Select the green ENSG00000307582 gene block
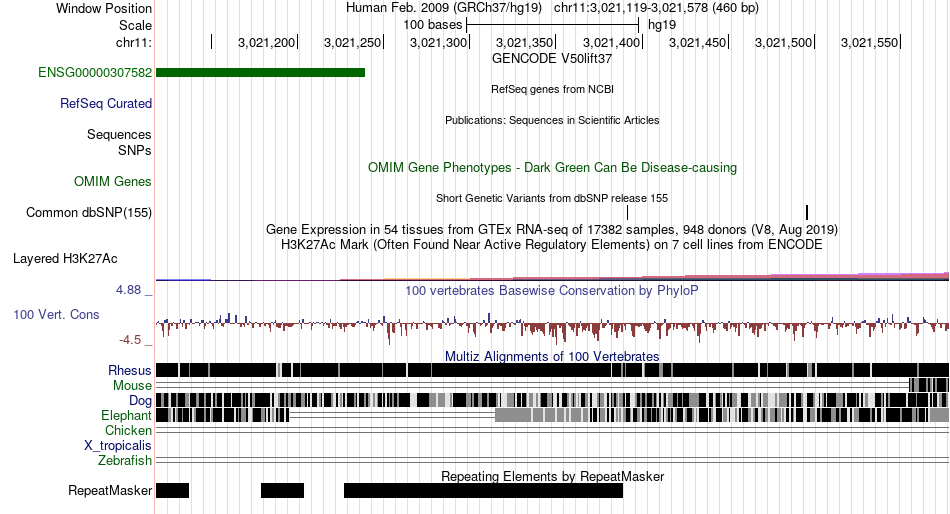Screen dimensions: 950x514 pos(261,73)
